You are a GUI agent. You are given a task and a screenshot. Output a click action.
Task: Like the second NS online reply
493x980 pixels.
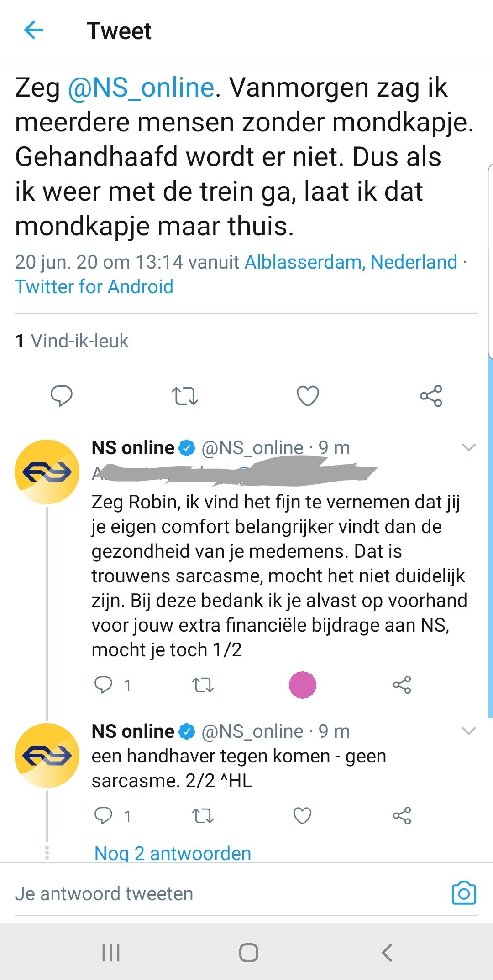pos(302,816)
